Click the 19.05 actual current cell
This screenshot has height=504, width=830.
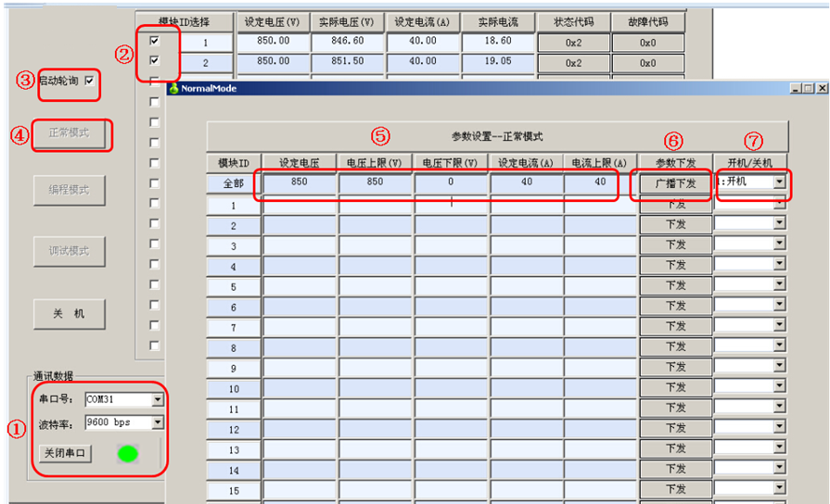[498, 62]
